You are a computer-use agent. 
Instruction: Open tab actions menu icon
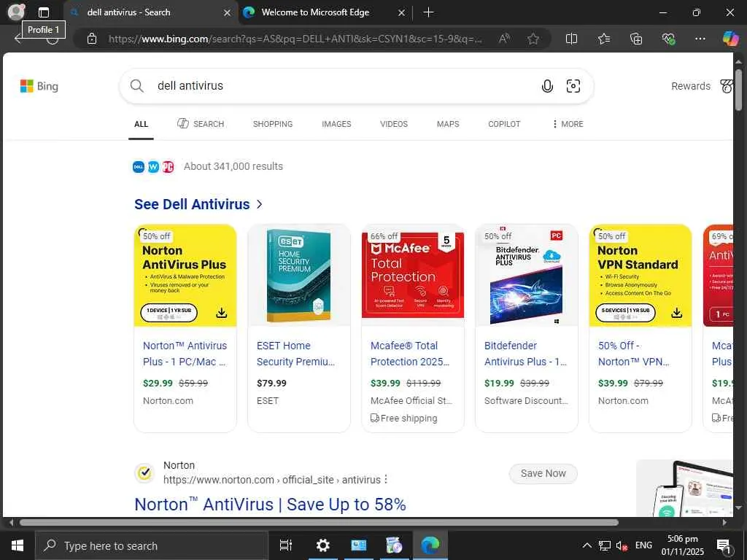(x=43, y=12)
